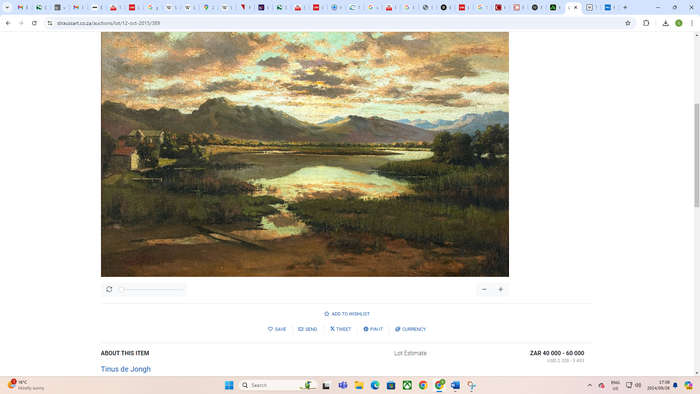This screenshot has height=394, width=700.
Task: Open Microsoft Edge from the taskbar
Action: tap(375, 385)
